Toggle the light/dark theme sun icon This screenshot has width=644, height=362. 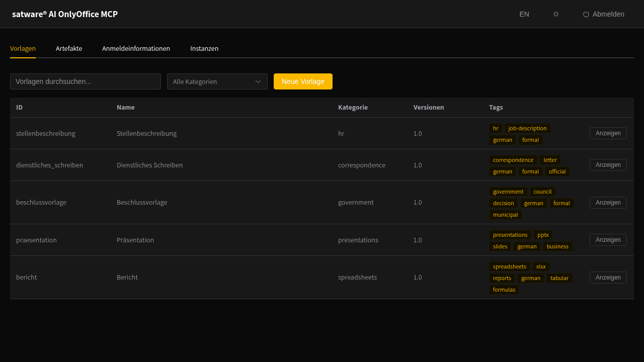pyautogui.click(x=556, y=14)
